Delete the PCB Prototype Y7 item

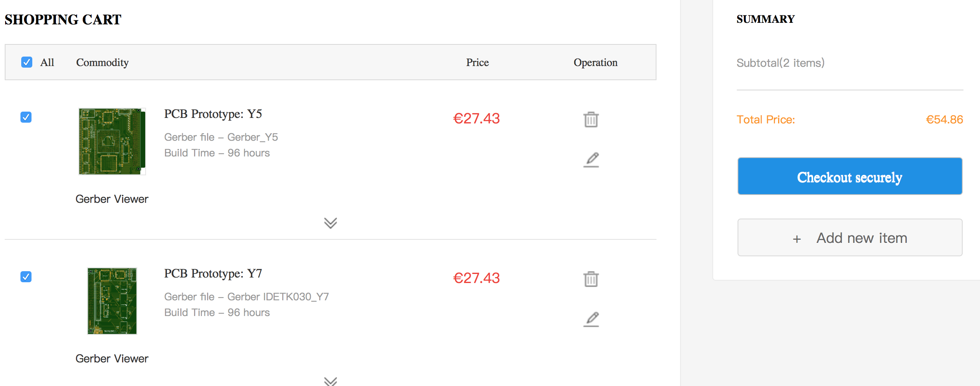click(591, 279)
